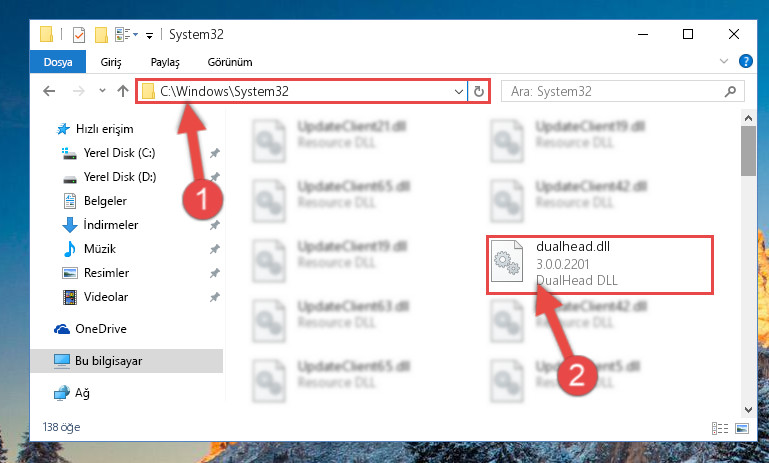Go up one folder level arrow

click(x=123, y=91)
